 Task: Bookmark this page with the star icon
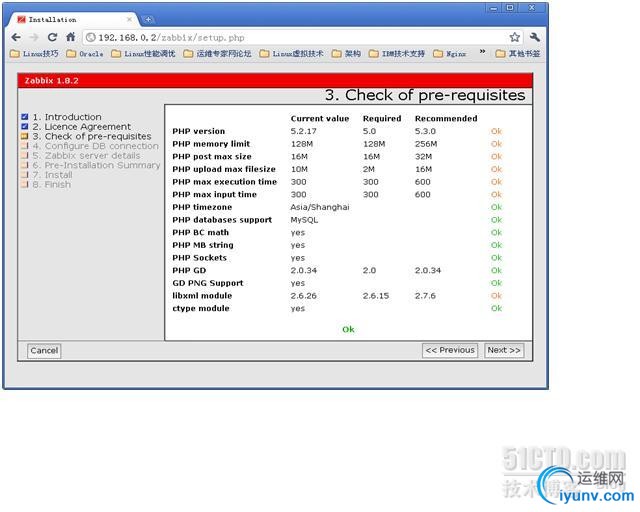pos(515,38)
